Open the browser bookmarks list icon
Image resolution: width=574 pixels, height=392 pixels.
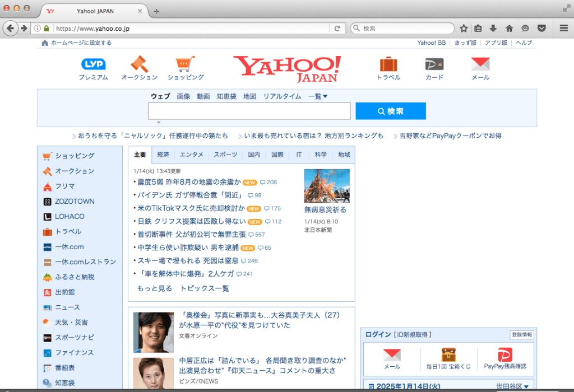478,28
